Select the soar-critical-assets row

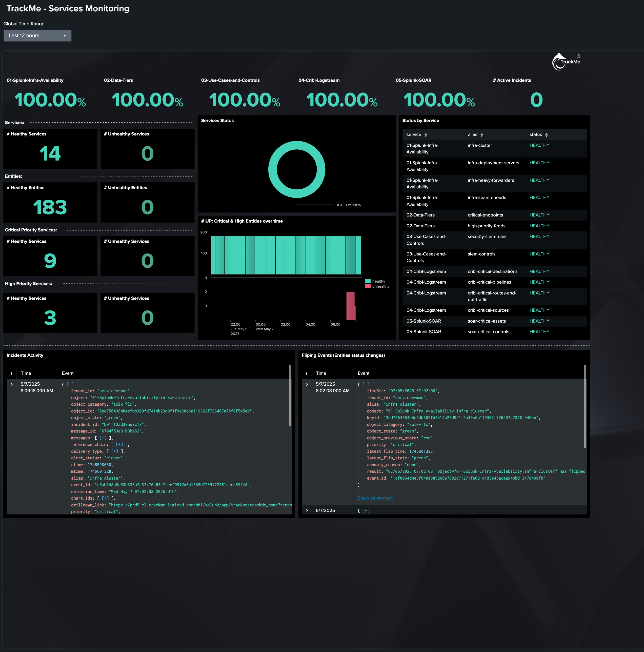click(x=495, y=321)
